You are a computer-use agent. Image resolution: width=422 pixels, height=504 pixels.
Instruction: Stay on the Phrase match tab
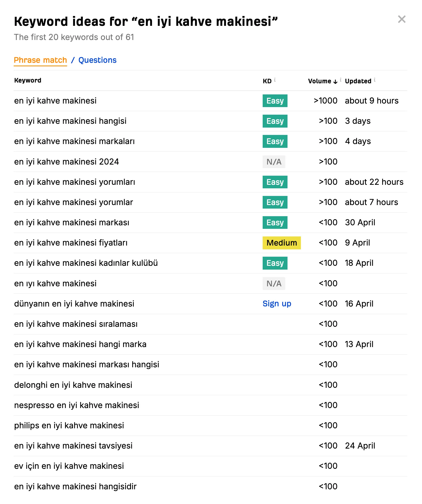point(41,60)
